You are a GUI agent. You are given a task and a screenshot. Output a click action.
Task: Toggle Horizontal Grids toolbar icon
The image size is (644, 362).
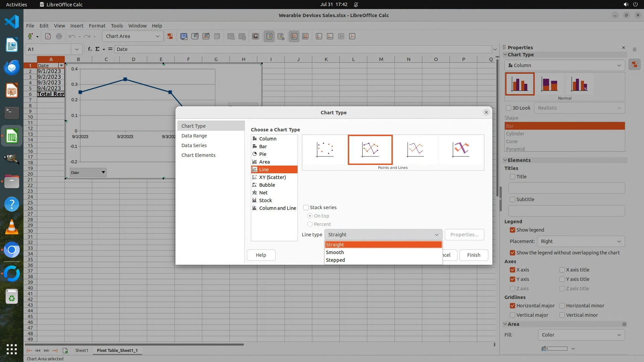pyautogui.click(x=294, y=36)
